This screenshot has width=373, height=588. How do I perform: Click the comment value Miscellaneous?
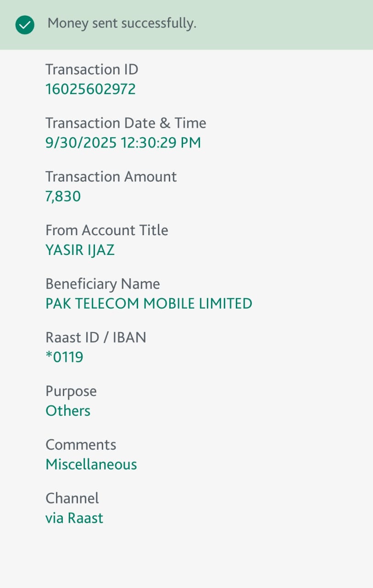(91, 464)
